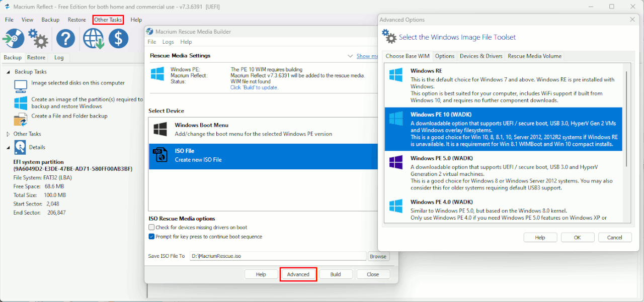Click File and Folder backup icon

click(x=21, y=120)
